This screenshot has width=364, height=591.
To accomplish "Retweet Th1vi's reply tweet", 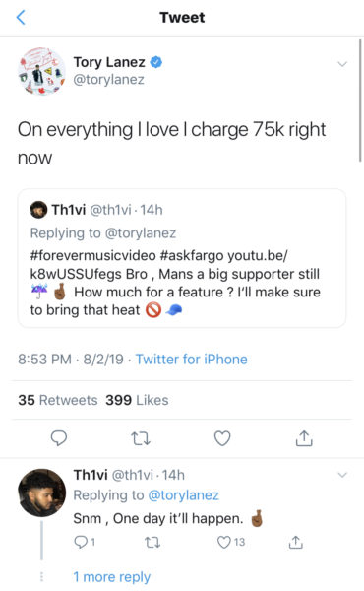I will click(152, 543).
